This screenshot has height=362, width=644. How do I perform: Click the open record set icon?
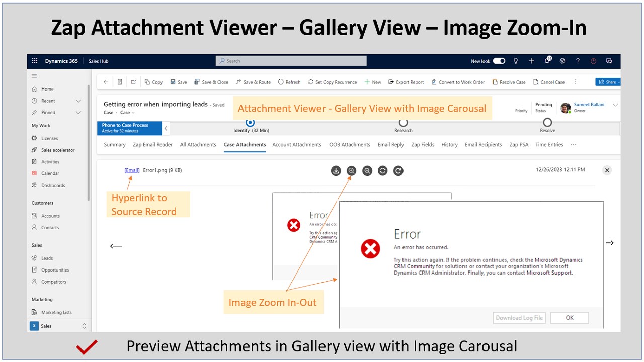120,82
